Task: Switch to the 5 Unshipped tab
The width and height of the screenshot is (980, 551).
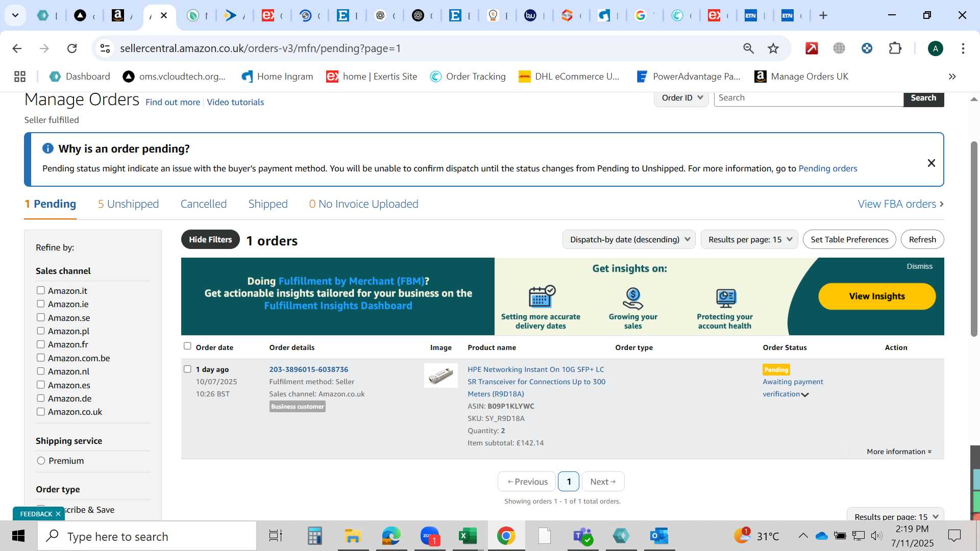Action: [128, 204]
